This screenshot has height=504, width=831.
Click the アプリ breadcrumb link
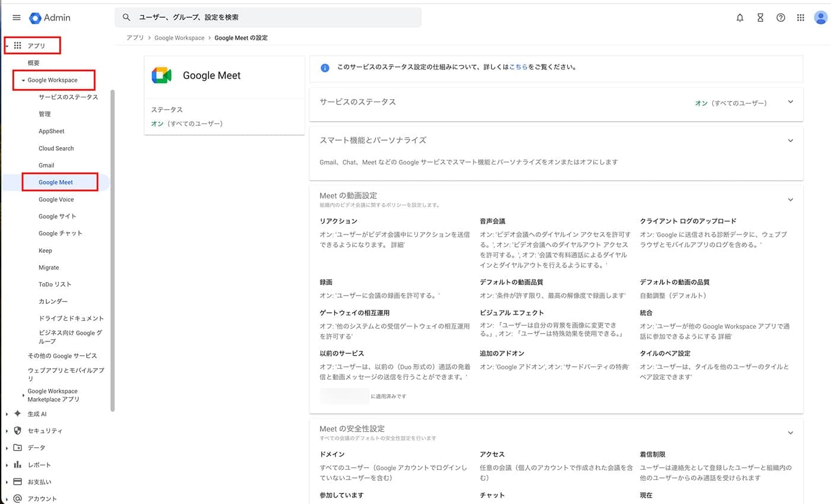135,37
